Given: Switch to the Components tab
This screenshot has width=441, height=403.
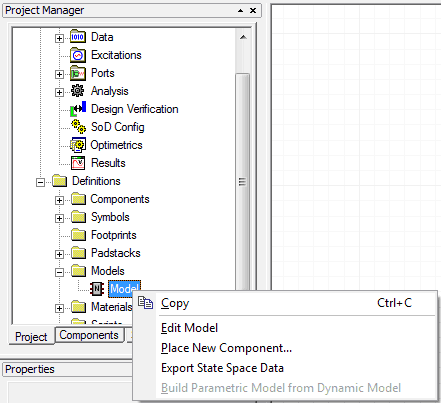Looking at the screenshot, I should [89, 335].
